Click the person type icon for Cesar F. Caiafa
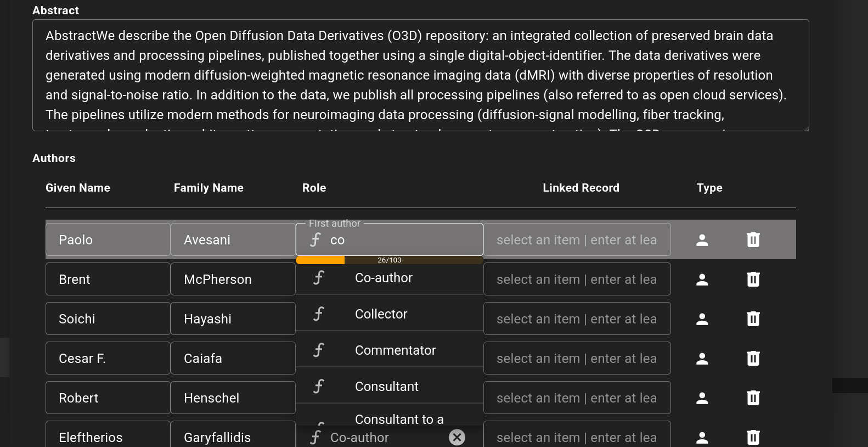868x447 pixels. 702,359
